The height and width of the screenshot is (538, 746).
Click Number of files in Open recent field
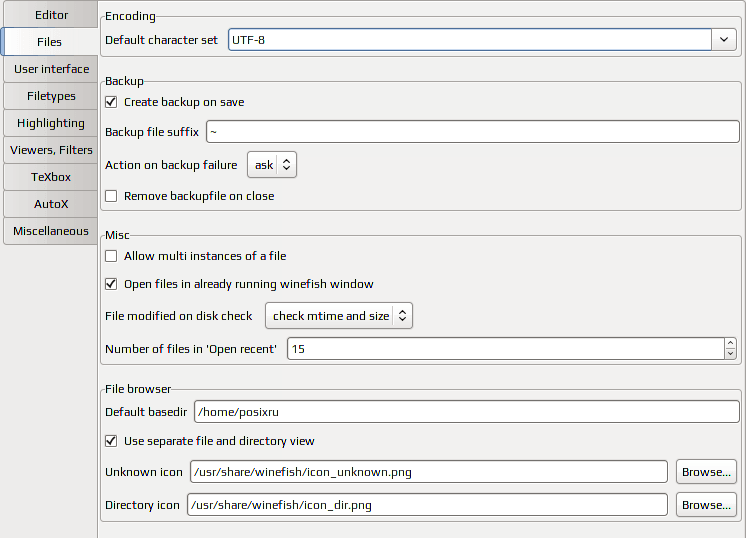click(506, 349)
